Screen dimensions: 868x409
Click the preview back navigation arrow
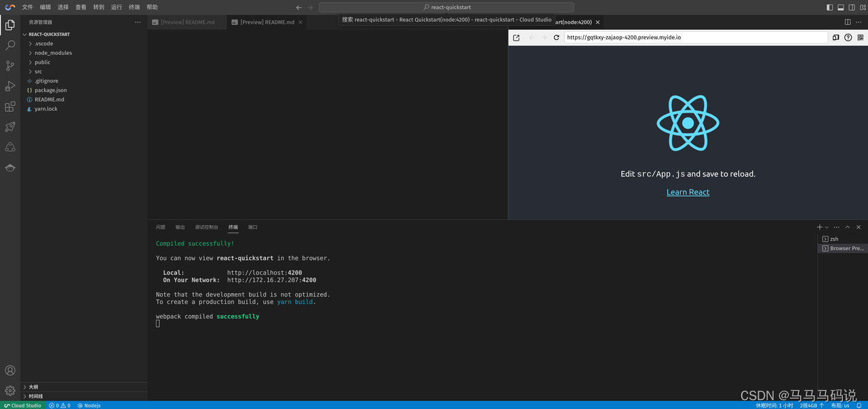point(532,38)
